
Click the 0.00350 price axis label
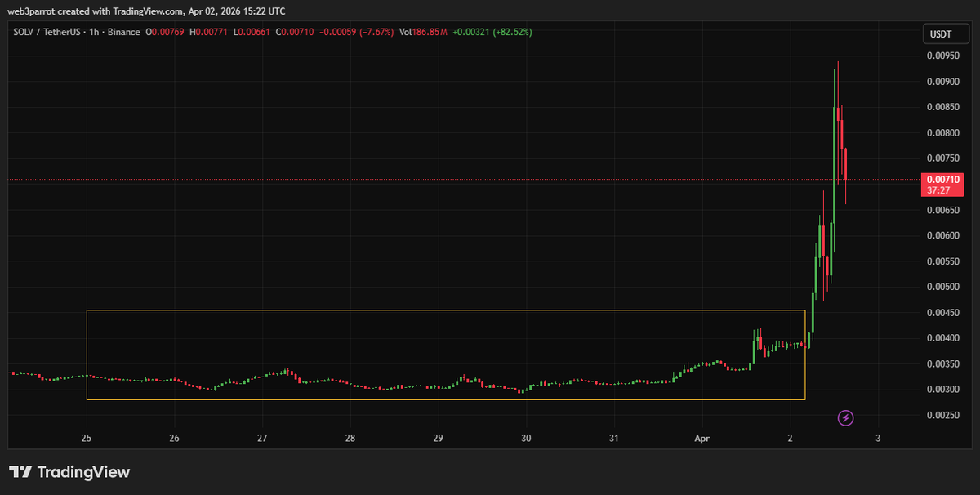click(944, 364)
